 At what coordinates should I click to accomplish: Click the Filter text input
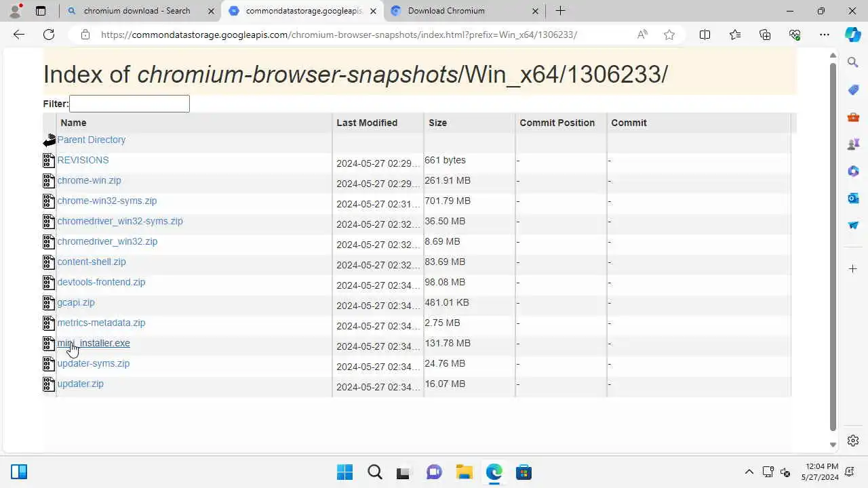(129, 103)
